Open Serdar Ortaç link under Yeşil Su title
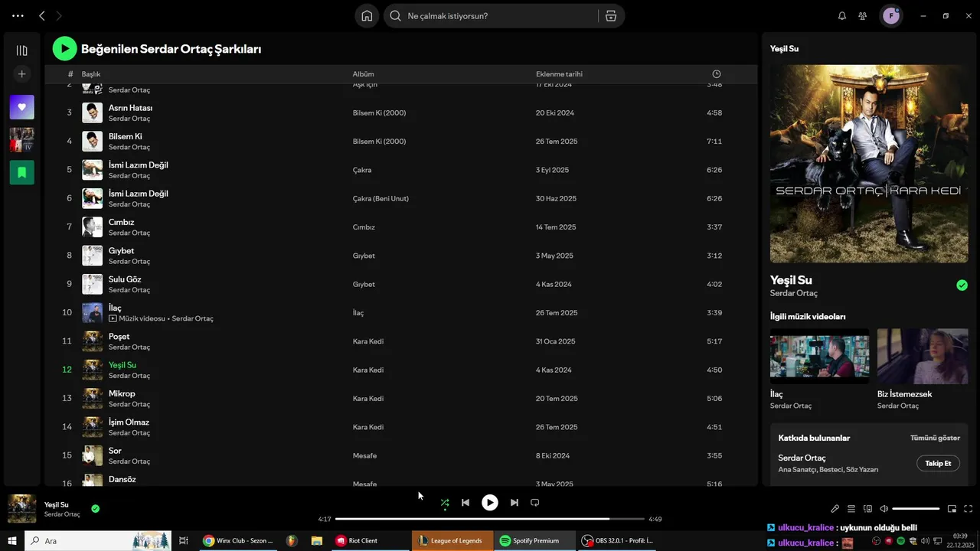This screenshot has width=980, height=551. pyautogui.click(x=794, y=293)
